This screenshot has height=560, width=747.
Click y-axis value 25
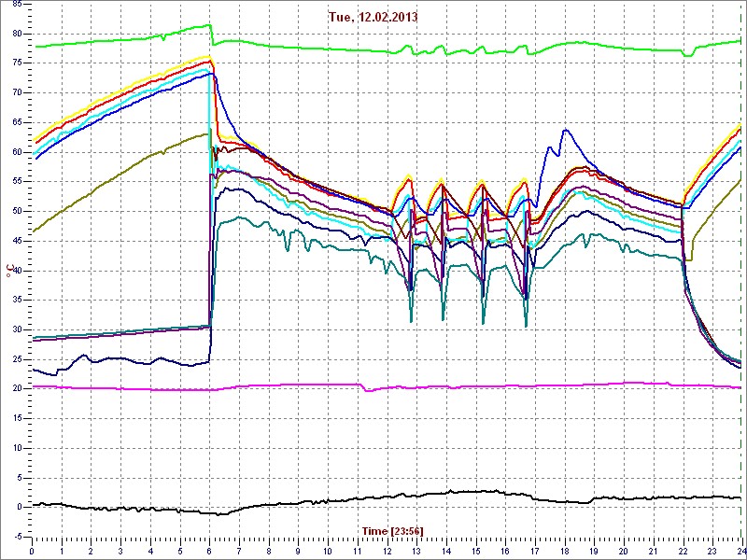point(17,359)
